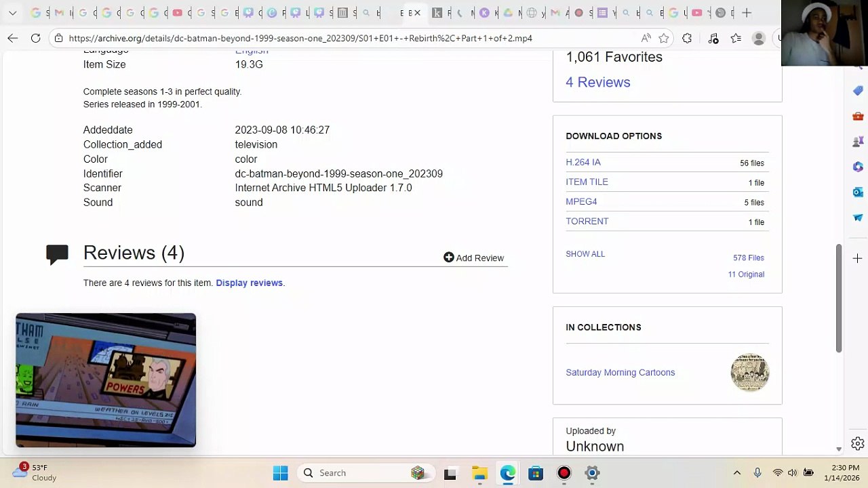Viewport: 868px width, 488px height.
Task: Open the 4 Reviews link
Action: [x=598, y=82]
